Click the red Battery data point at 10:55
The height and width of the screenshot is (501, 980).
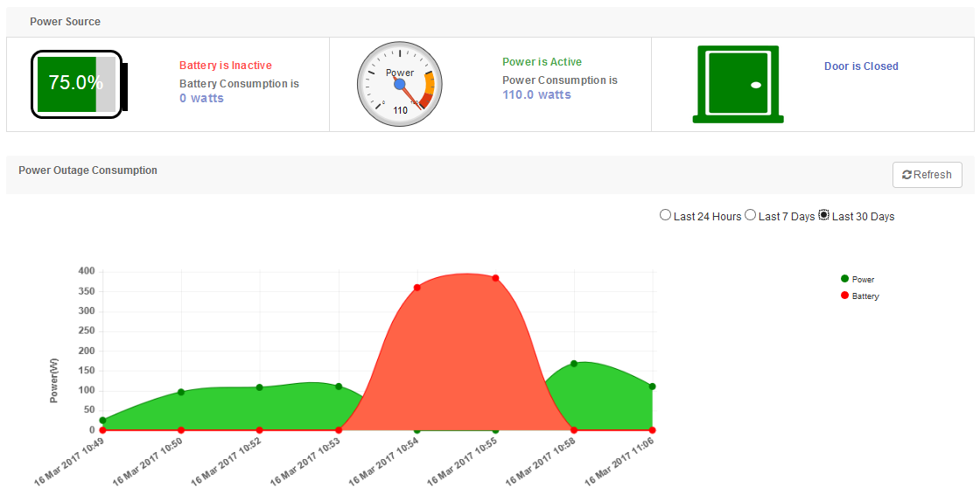coord(495,278)
